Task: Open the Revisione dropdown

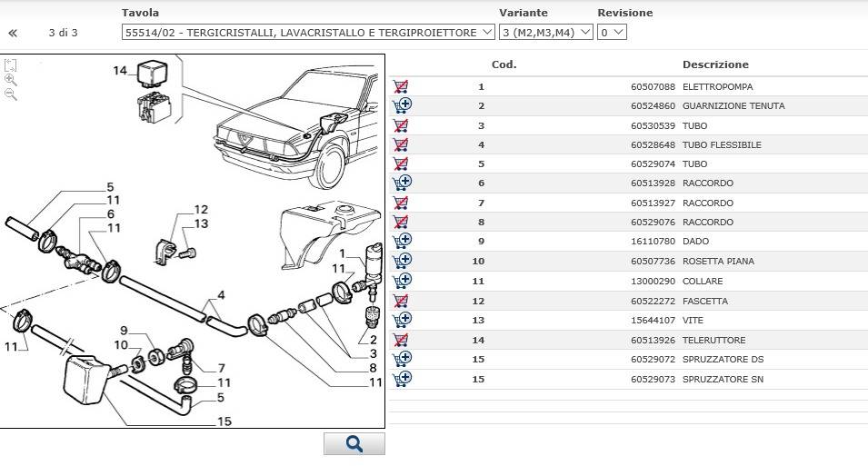Action: coord(612,32)
